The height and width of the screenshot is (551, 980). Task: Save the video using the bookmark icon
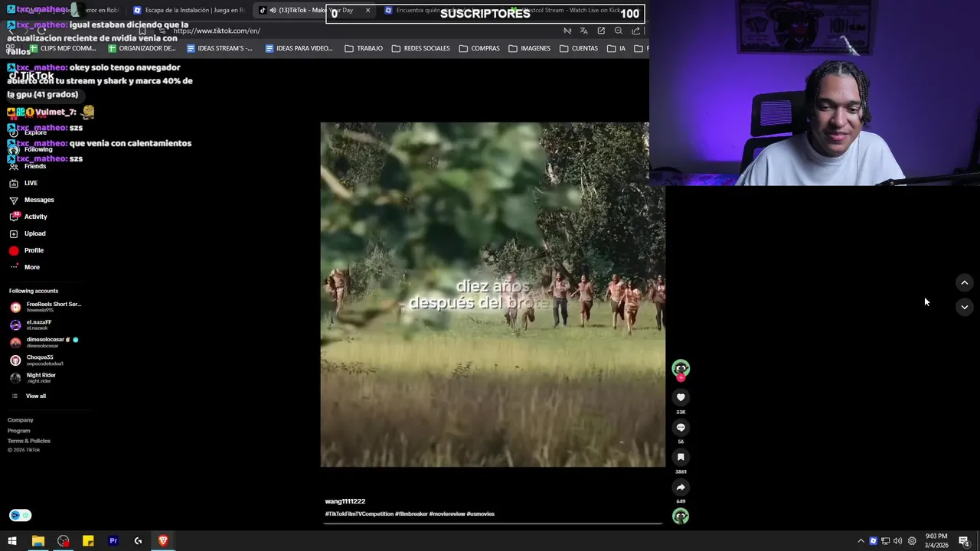click(681, 457)
